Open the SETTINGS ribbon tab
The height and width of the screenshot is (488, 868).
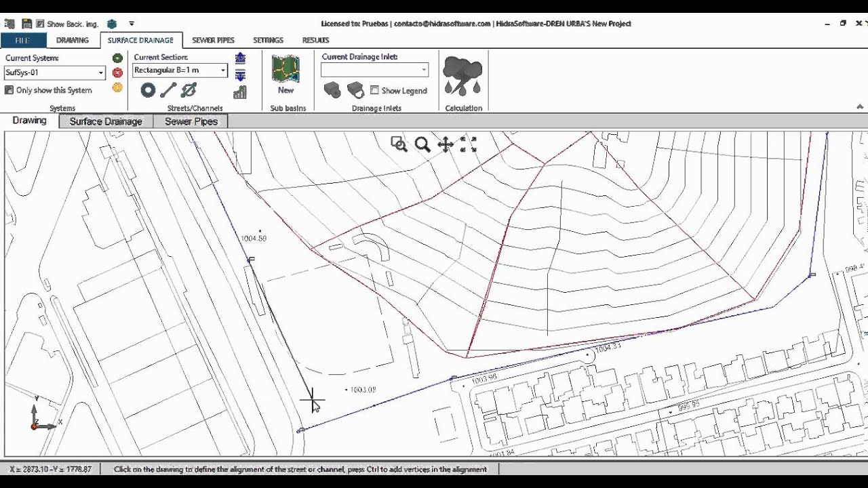click(x=269, y=40)
